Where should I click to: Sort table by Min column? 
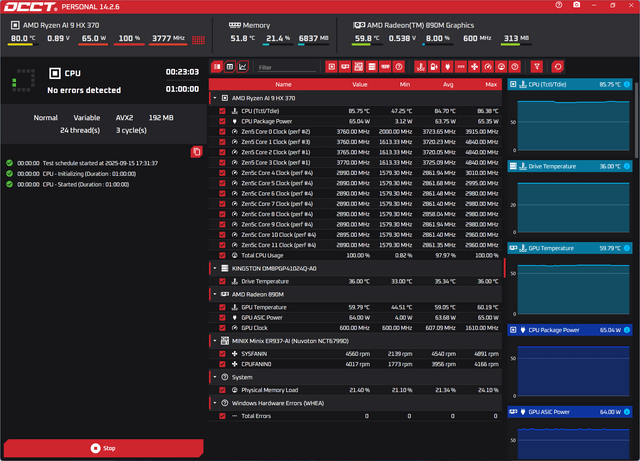click(x=404, y=85)
